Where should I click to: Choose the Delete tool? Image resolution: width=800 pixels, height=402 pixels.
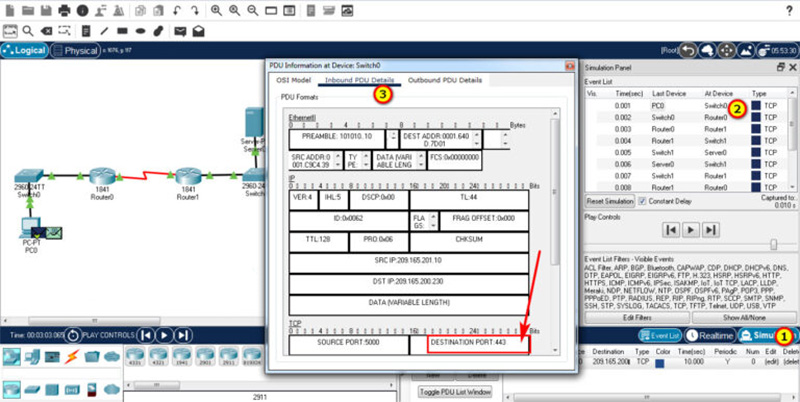tap(46, 32)
